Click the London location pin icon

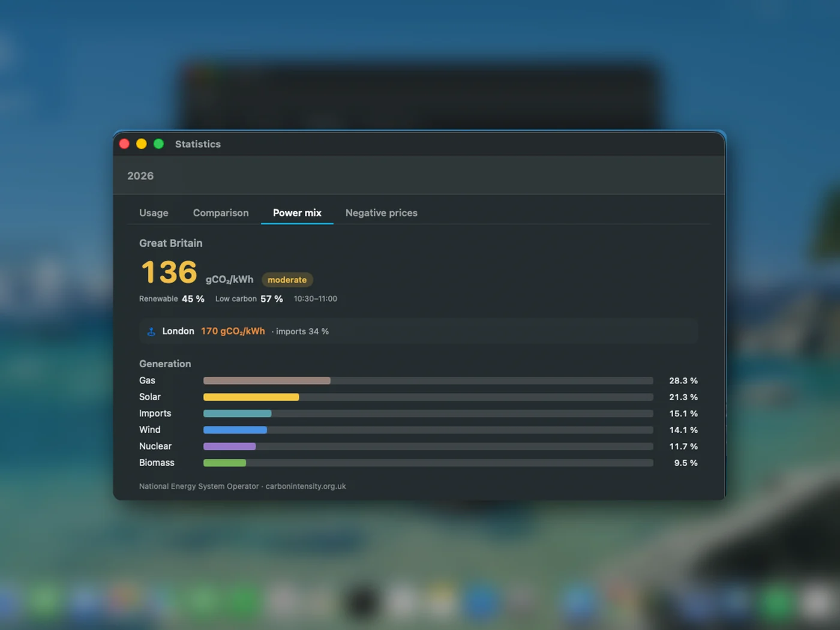151,331
